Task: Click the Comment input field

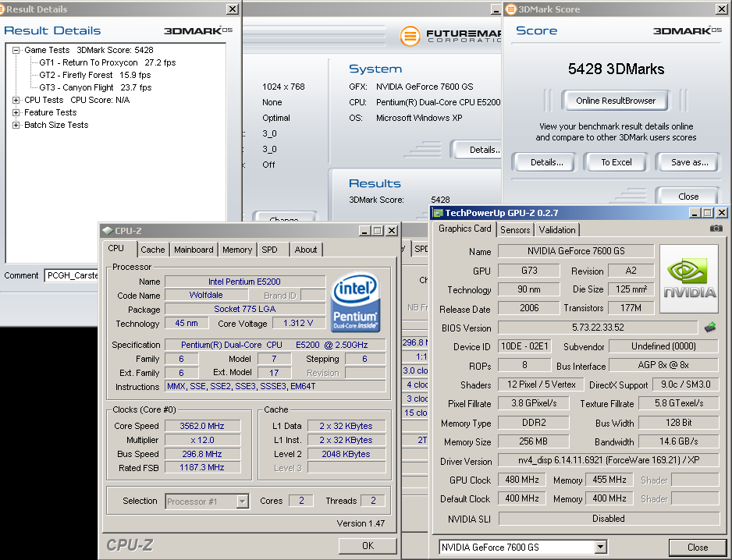Action: [x=72, y=275]
